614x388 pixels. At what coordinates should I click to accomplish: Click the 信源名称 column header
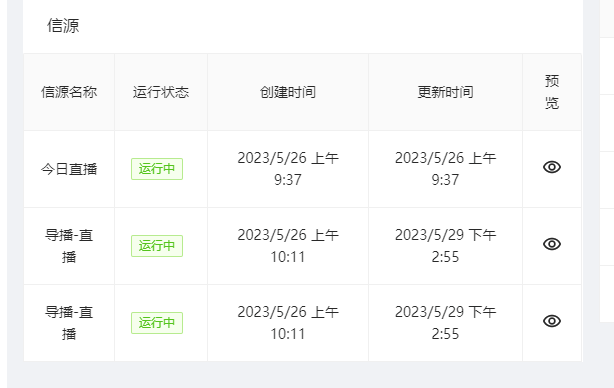(x=69, y=92)
